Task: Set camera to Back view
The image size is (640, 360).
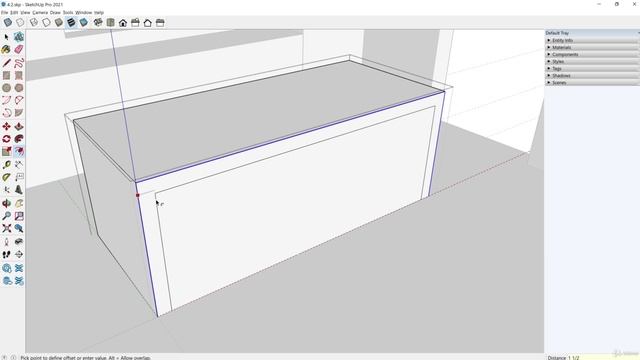Action: tap(148, 22)
